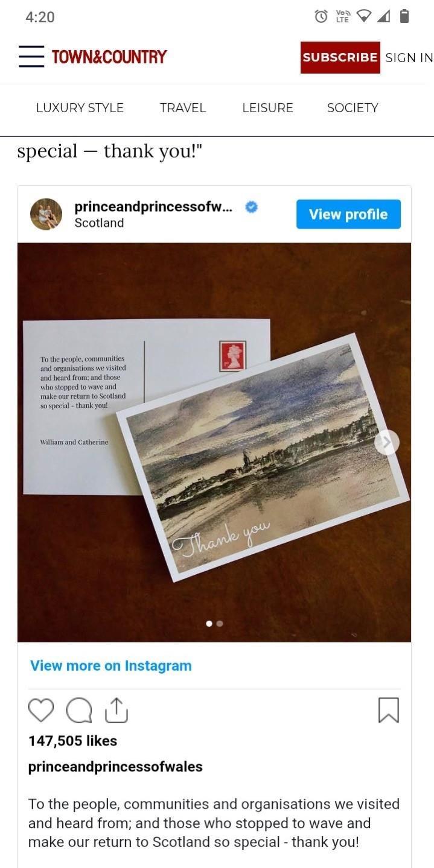Like the post with heart icon
434x868 pixels.
click(41, 710)
